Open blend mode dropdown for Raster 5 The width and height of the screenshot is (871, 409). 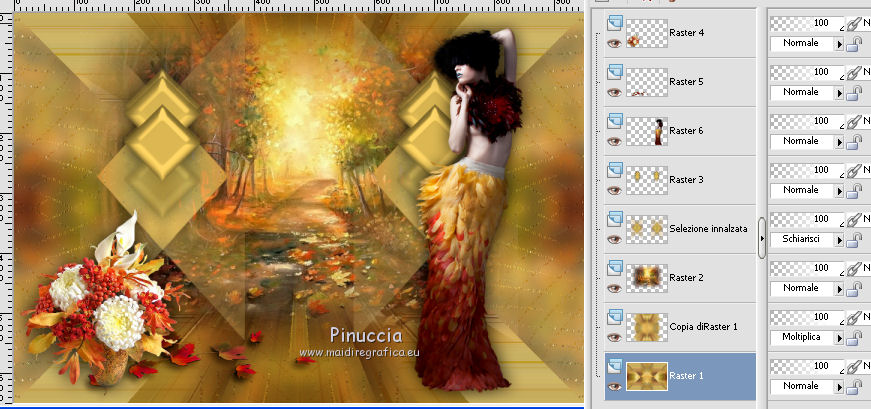[x=839, y=93]
